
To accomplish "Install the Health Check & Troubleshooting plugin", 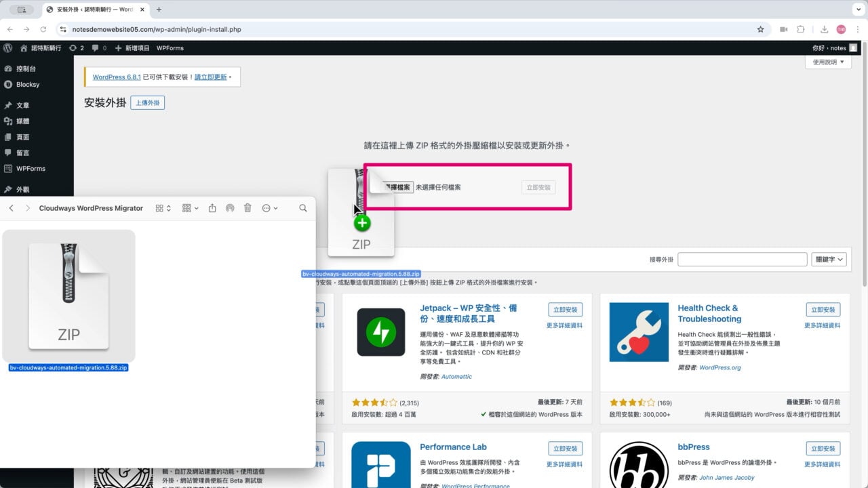I will [x=823, y=310].
